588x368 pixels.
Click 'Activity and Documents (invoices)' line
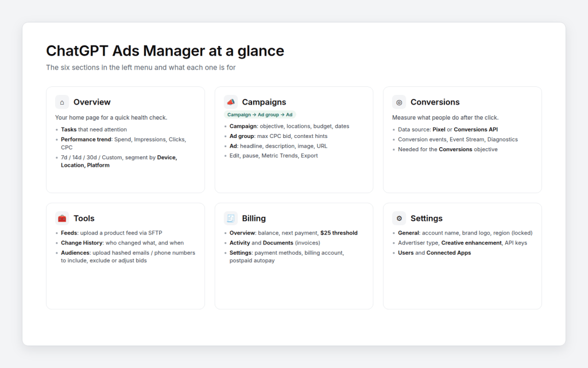[274, 243]
